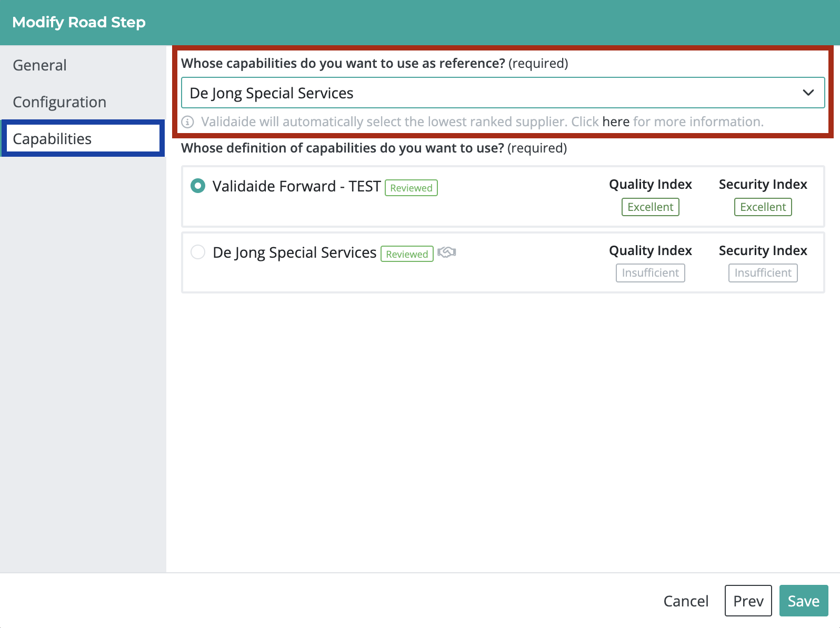This screenshot has height=628, width=840.
Task: Follow the 'here' link for more information
Action: coord(616,122)
